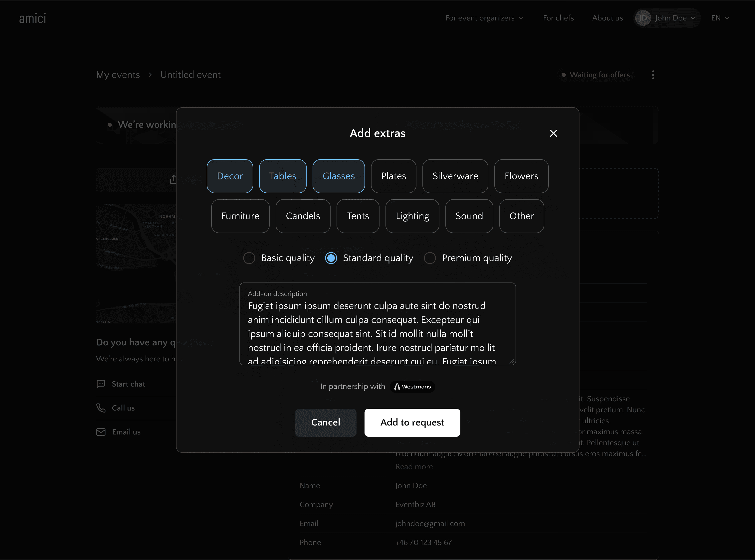Select the Flowers category chip
The image size is (755, 560).
(x=521, y=176)
